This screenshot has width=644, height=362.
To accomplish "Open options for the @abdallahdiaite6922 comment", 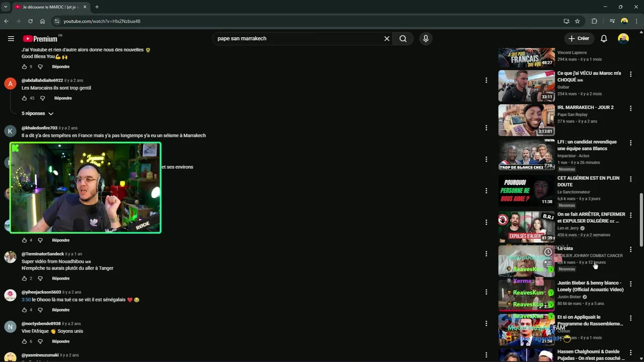I will [486, 80].
